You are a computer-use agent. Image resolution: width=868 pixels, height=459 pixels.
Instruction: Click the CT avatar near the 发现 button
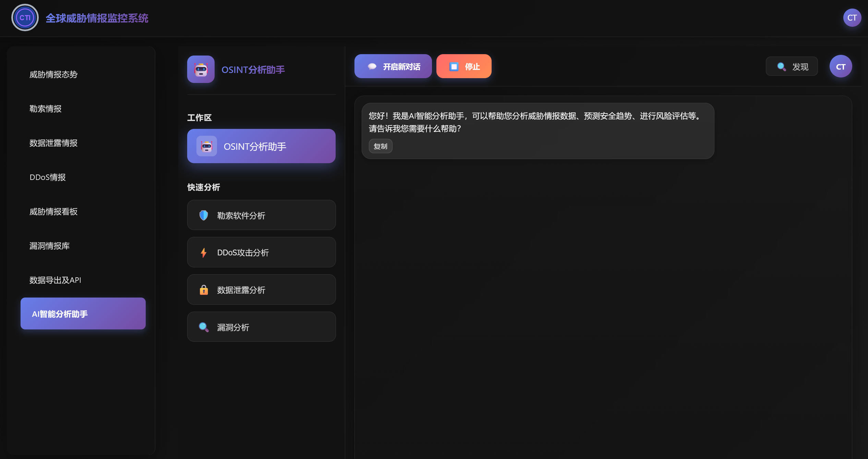tap(840, 66)
